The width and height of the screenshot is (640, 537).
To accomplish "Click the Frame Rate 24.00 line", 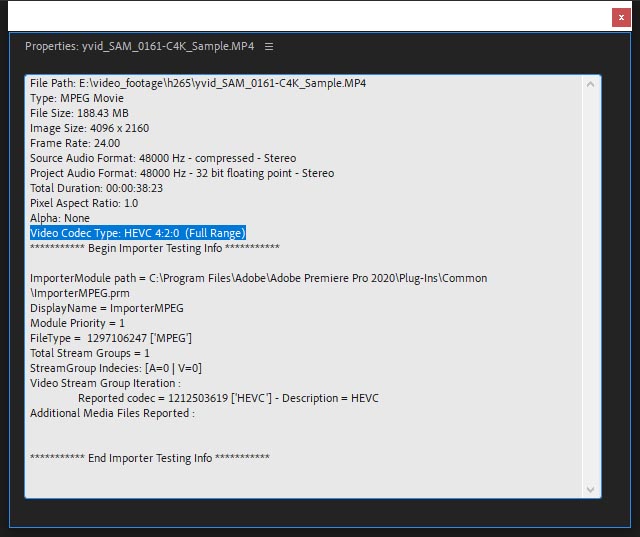I will [75, 143].
